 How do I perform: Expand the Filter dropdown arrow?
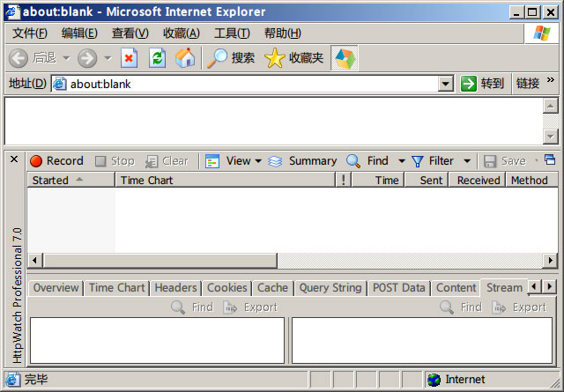click(467, 161)
